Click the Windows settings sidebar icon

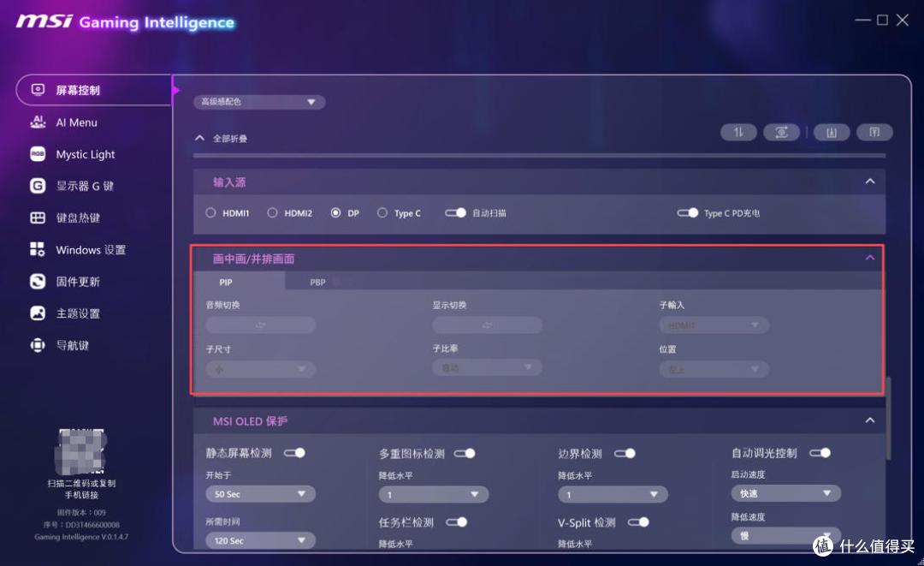coord(38,249)
